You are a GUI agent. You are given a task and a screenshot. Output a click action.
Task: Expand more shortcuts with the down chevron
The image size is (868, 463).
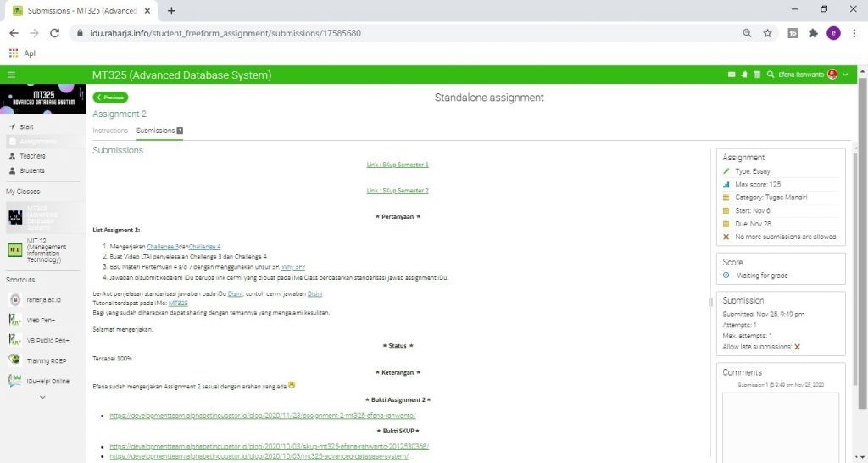(x=42, y=397)
